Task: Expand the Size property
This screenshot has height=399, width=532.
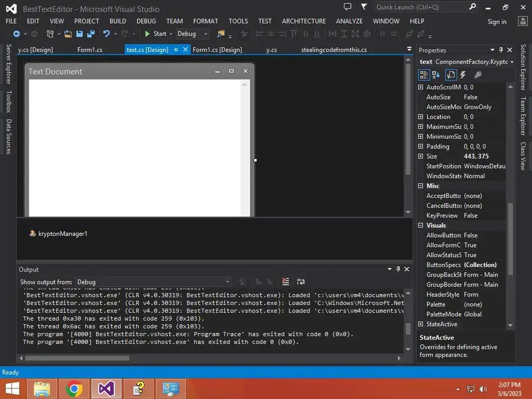Action: (x=421, y=156)
